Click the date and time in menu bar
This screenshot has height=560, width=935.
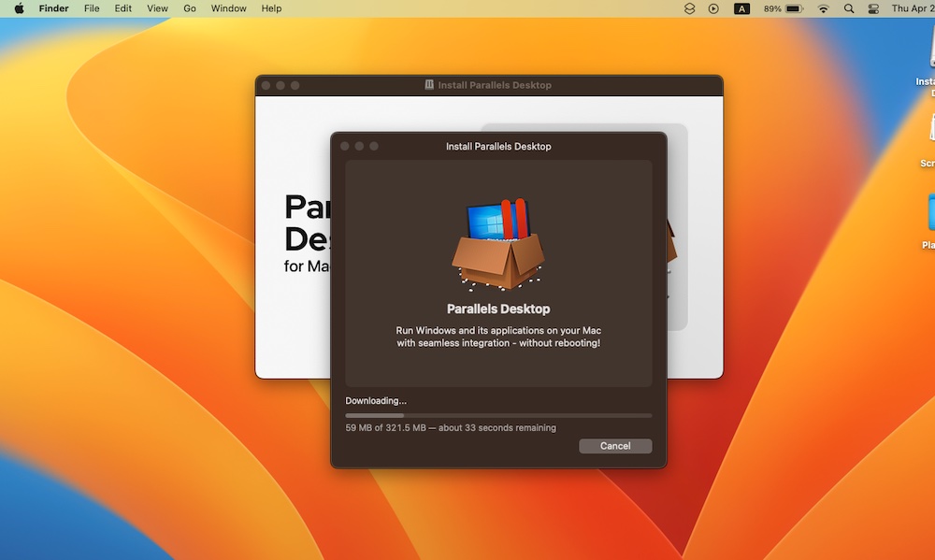pos(913,8)
